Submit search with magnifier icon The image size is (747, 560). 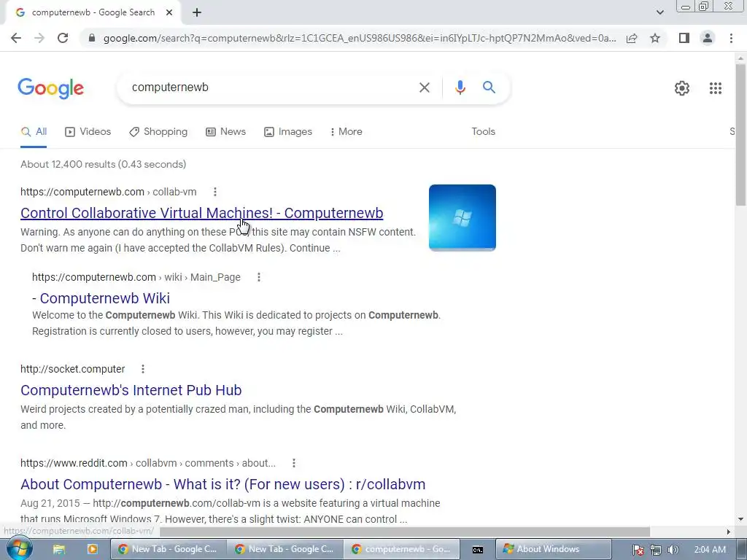coord(489,87)
